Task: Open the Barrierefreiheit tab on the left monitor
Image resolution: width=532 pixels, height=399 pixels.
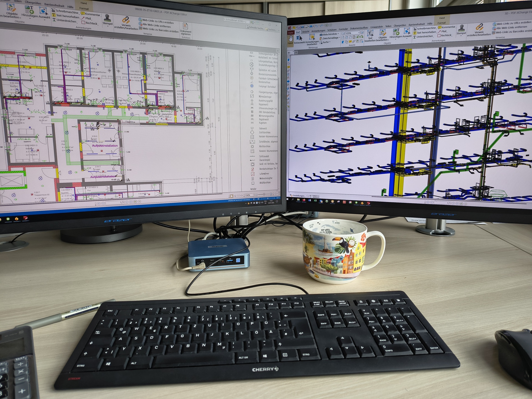Action: [x=54, y=5]
